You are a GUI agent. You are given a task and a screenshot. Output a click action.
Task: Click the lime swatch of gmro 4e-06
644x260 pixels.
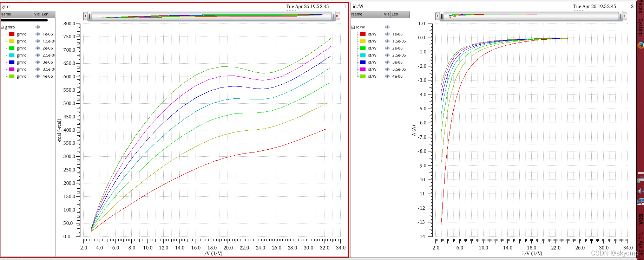coord(12,76)
